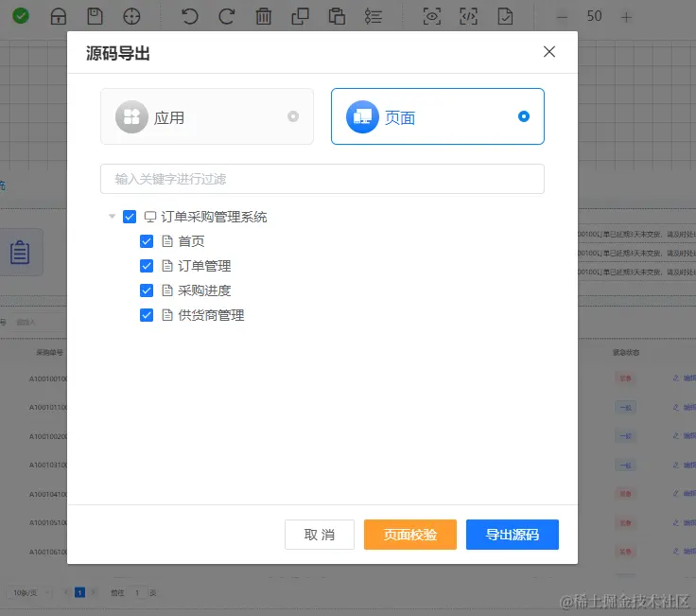Click page 1 in background pagination
696x616 pixels.
pos(79,592)
